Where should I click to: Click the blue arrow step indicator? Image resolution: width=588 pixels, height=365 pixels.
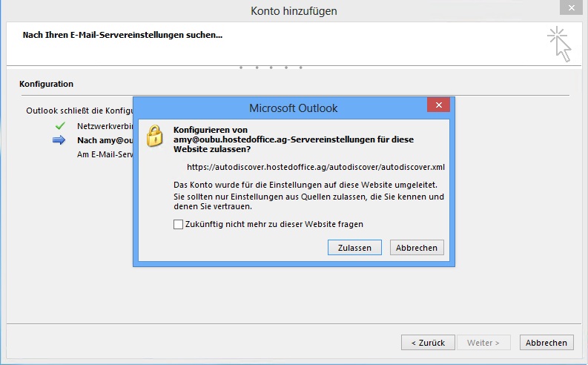coord(59,140)
